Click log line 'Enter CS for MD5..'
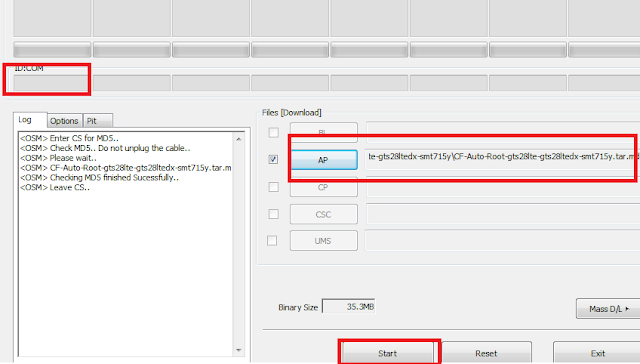The image size is (640, 364). tap(69, 138)
